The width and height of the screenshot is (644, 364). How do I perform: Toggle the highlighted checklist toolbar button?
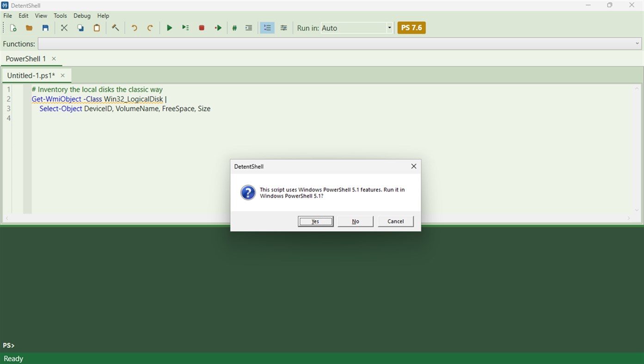tap(267, 28)
